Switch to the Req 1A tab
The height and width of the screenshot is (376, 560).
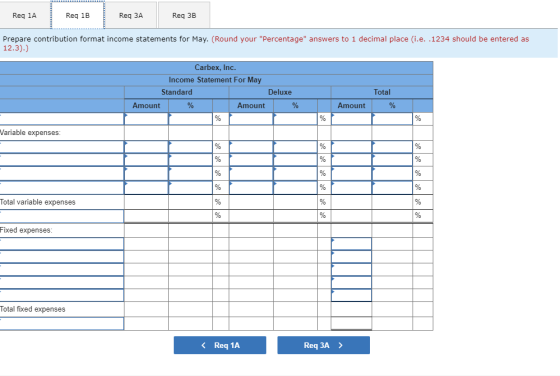point(24,15)
